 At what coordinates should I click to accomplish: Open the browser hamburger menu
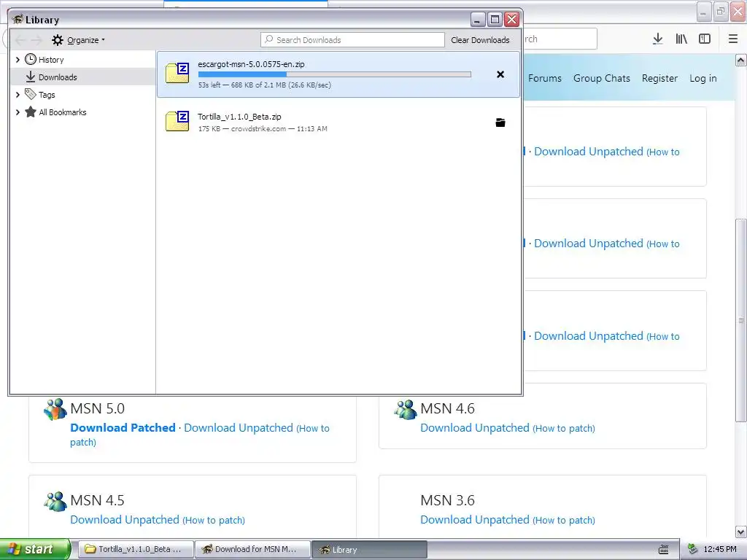tap(733, 39)
